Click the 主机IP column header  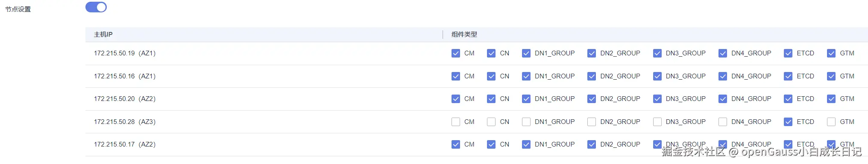click(103, 35)
